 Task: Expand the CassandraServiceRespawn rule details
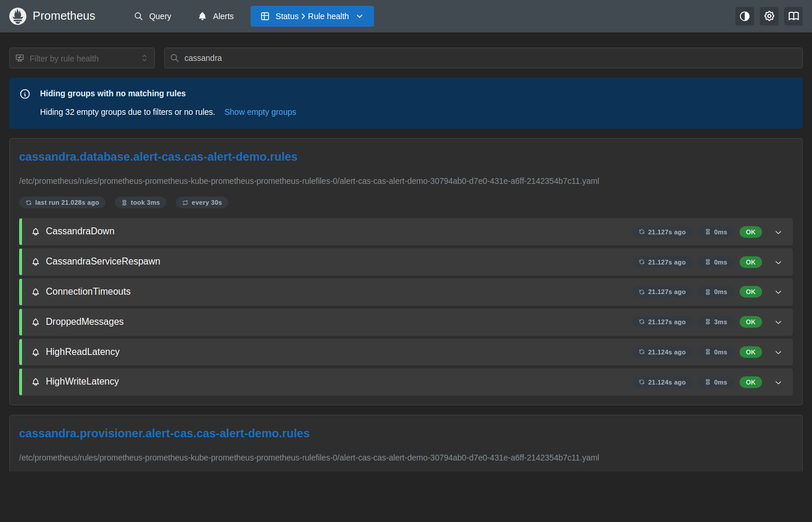tap(778, 262)
